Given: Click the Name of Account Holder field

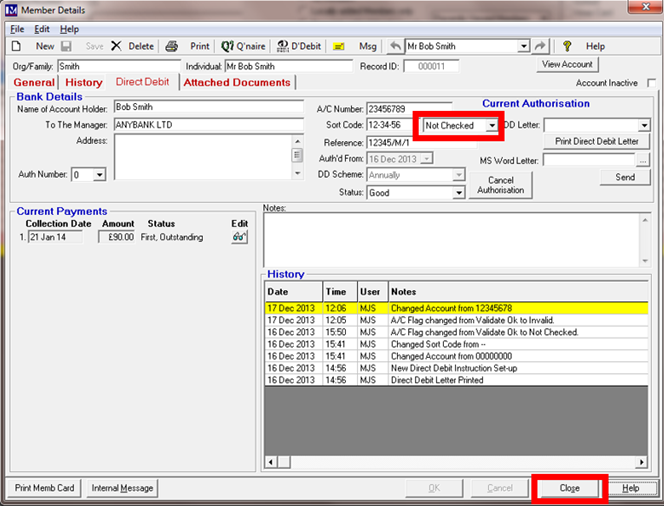Looking at the screenshot, I should point(209,107).
